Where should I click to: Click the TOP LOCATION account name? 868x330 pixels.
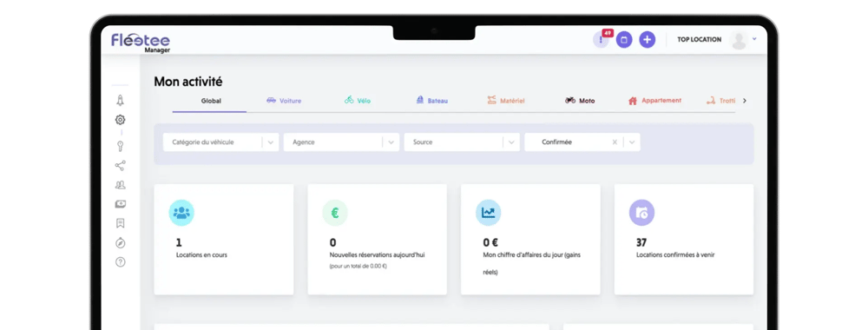coord(699,40)
